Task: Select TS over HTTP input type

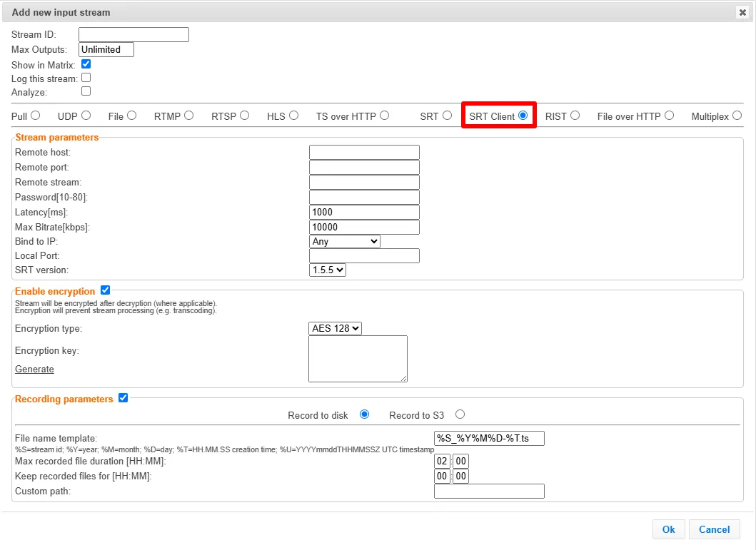Action: 384,116
